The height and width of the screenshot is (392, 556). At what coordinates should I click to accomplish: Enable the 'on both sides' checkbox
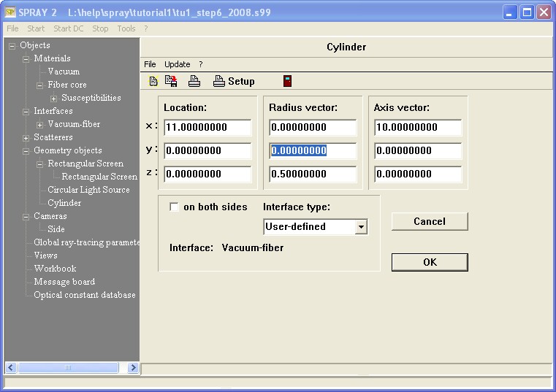click(x=174, y=207)
